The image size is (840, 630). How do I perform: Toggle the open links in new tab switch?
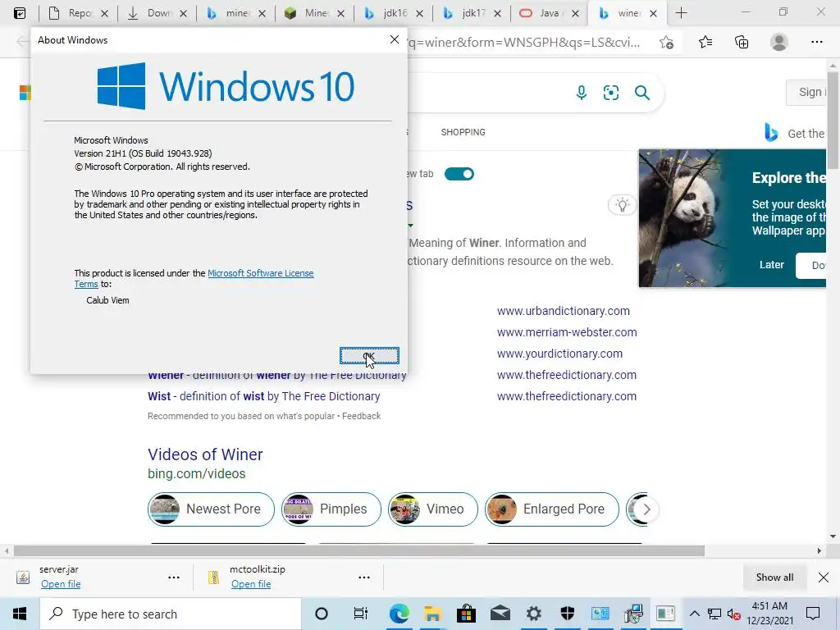tap(459, 174)
